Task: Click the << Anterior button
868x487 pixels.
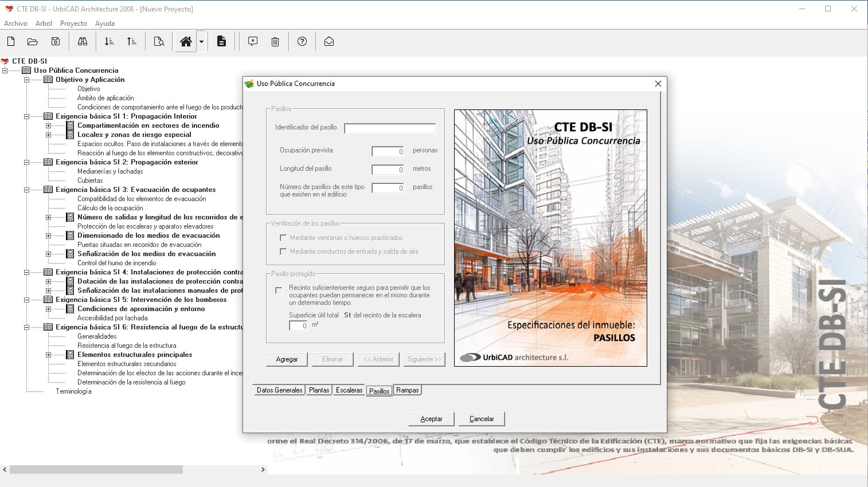Action: click(x=379, y=359)
